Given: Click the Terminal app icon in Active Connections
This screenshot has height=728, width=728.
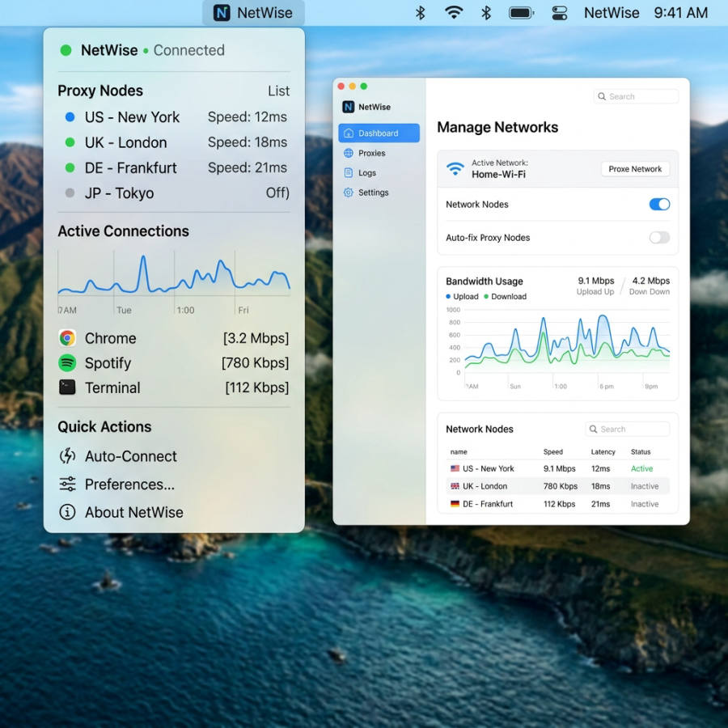Looking at the screenshot, I should point(67,387).
